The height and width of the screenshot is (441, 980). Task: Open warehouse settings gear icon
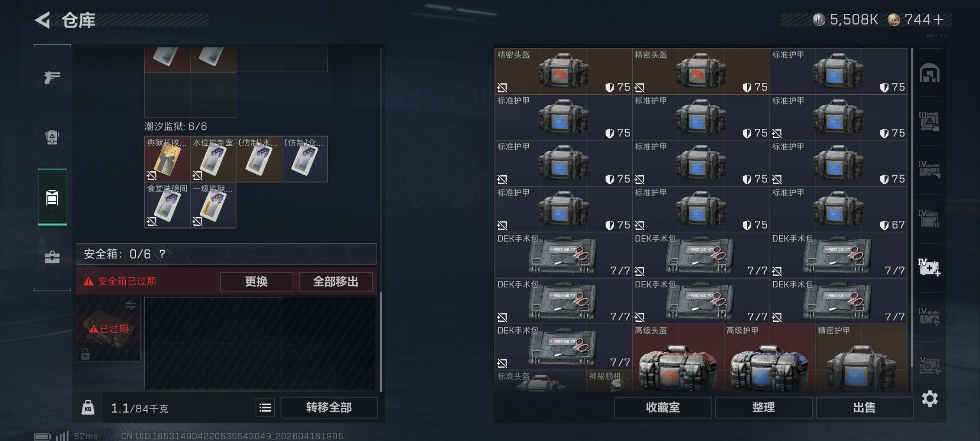pos(930,398)
